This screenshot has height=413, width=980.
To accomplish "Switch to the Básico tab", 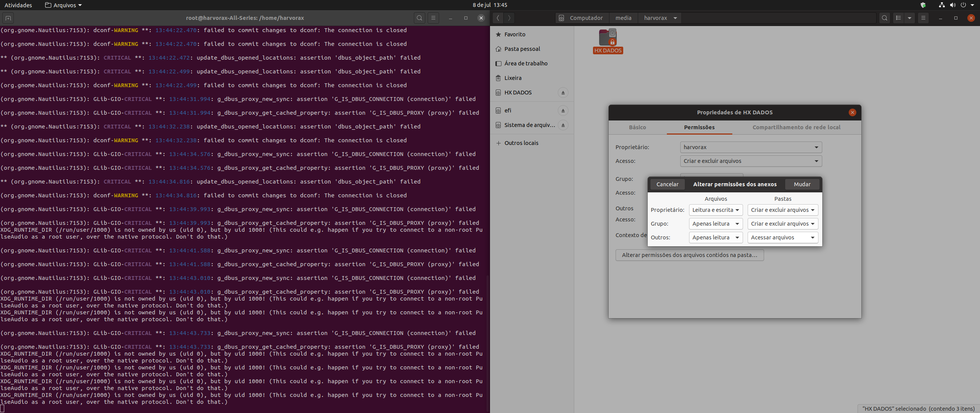I will tap(637, 127).
